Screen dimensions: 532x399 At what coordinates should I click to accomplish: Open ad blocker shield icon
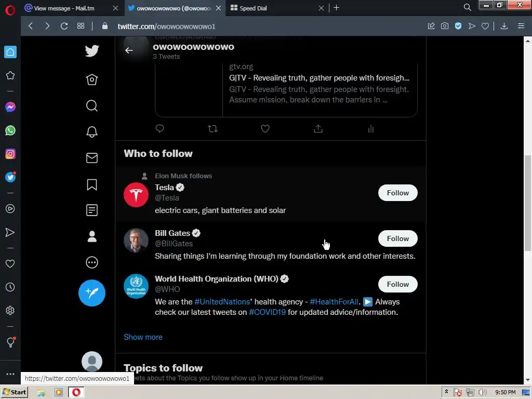458,26
